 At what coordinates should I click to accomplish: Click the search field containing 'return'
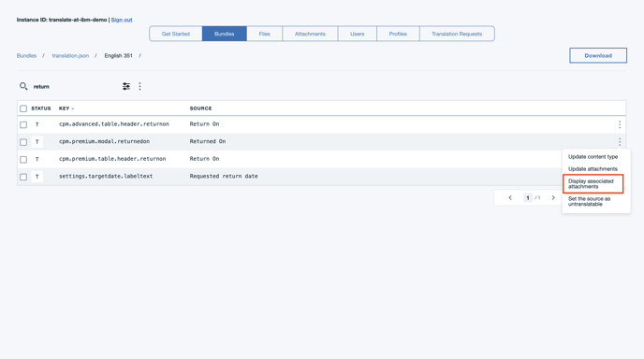74,87
